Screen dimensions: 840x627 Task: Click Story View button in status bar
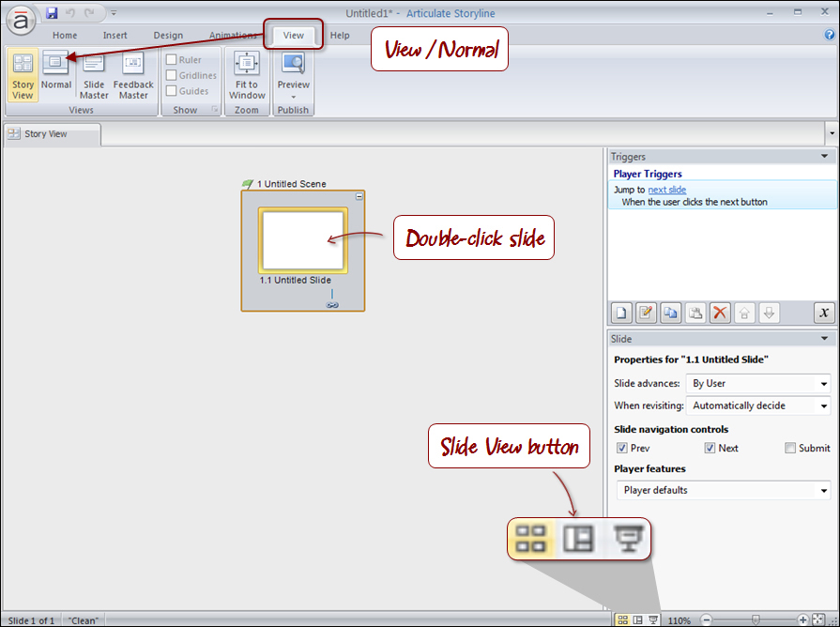point(622,620)
